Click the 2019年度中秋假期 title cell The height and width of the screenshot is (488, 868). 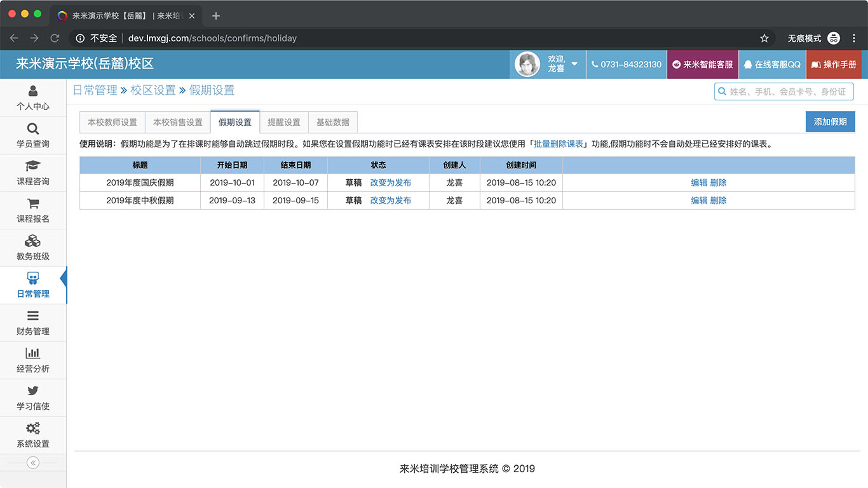click(x=140, y=200)
